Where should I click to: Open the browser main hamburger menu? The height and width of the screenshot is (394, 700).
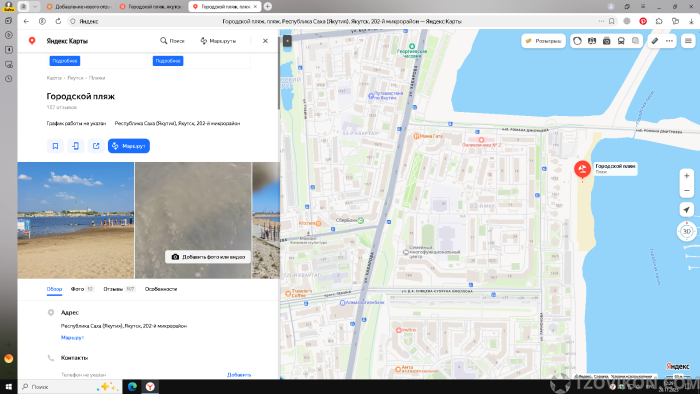[x=643, y=6]
